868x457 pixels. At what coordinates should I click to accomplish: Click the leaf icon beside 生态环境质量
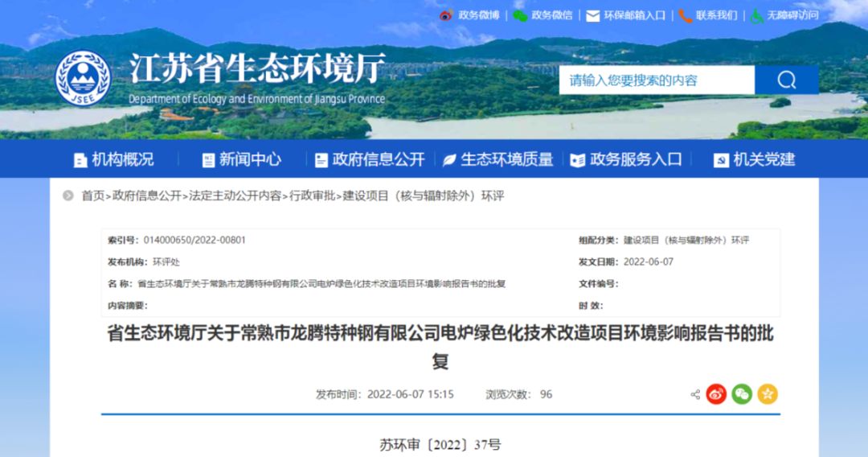click(x=449, y=160)
